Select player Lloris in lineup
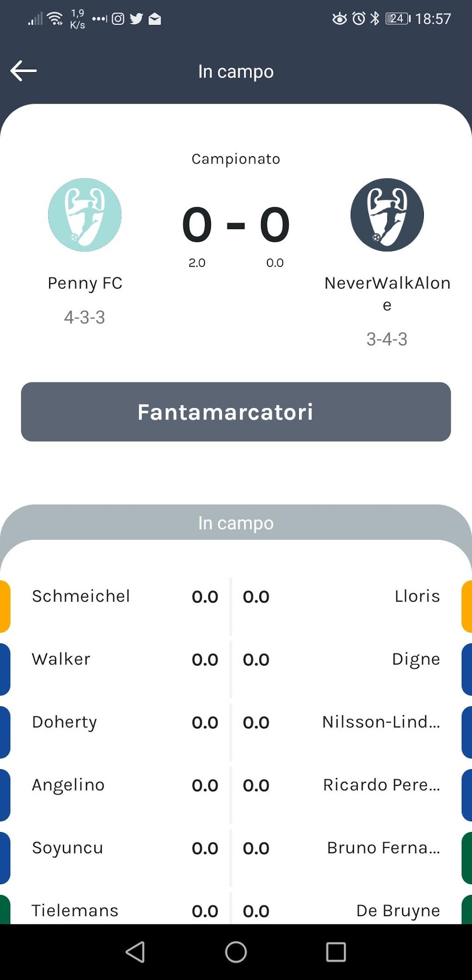Image resolution: width=472 pixels, height=980 pixels. point(417,596)
